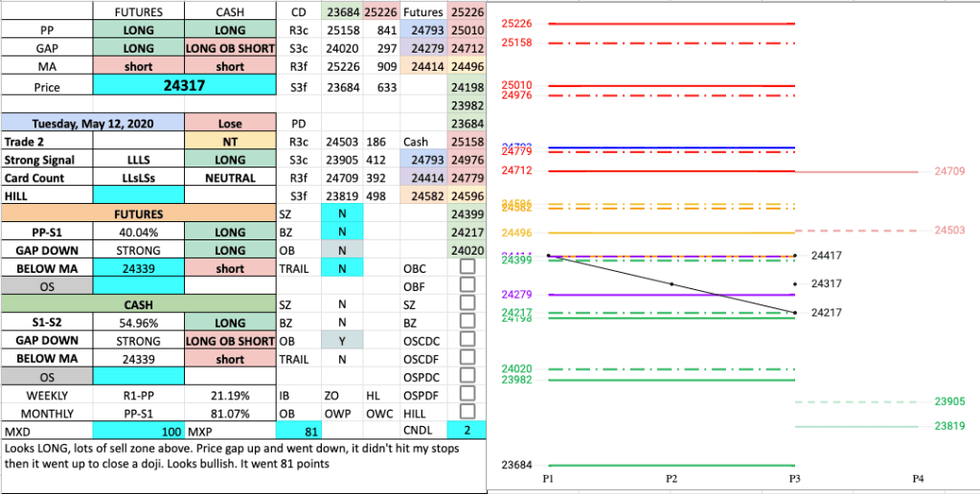The height and width of the screenshot is (494, 980).
Task: Click the red 25226 line label on chart
Action: [517, 22]
